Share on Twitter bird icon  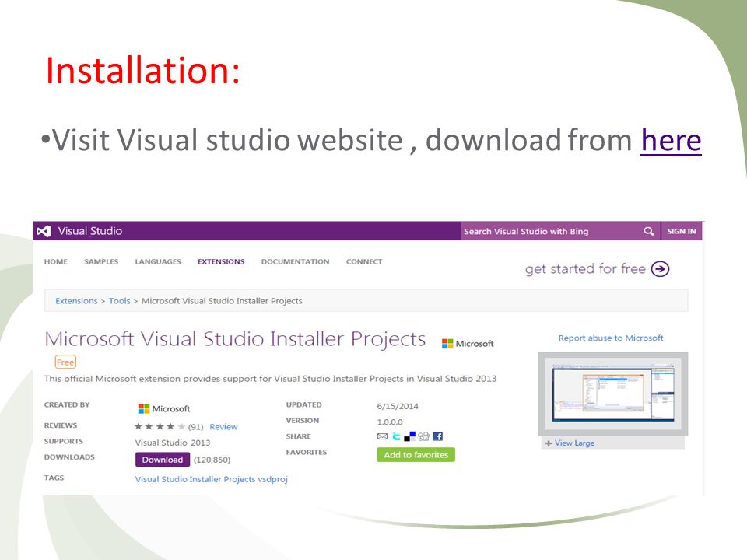tap(396, 436)
